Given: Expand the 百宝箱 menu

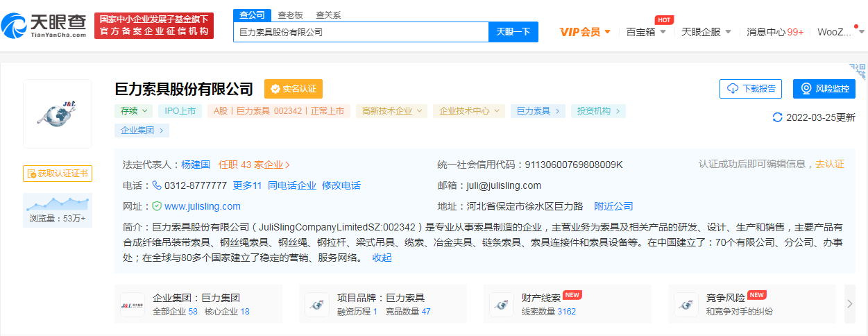Looking at the screenshot, I should pyautogui.click(x=646, y=32).
